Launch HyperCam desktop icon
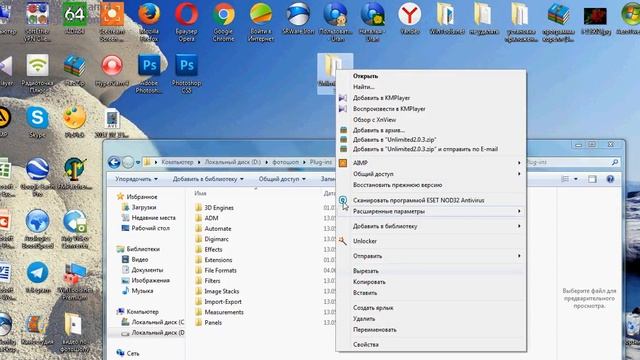640x360 pixels. (x=112, y=70)
